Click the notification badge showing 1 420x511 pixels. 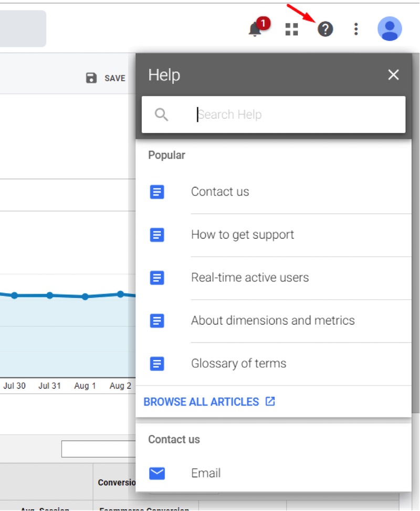click(262, 23)
